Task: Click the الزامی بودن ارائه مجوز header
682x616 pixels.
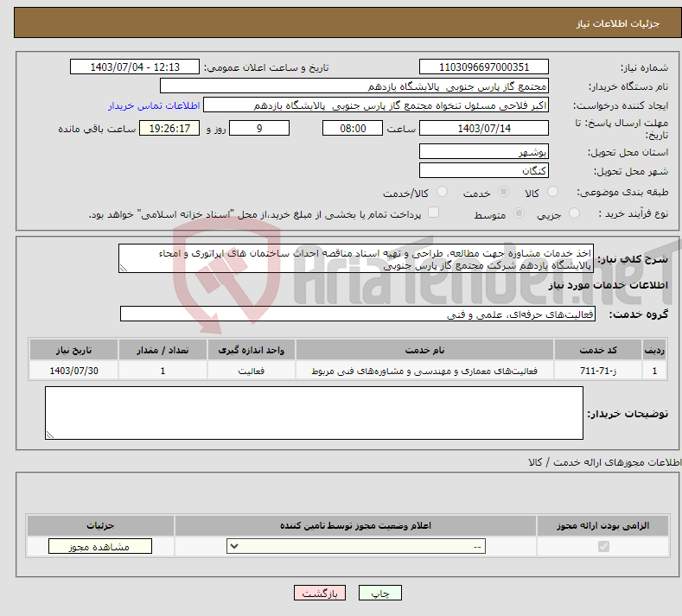Action: click(x=602, y=525)
